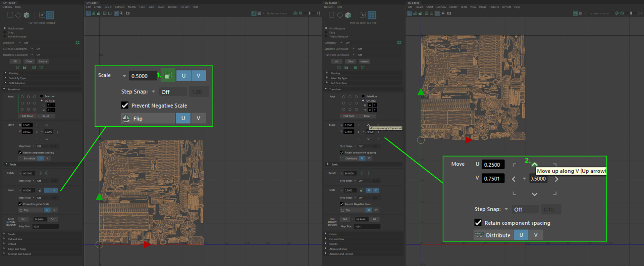Viewport: 644px width, 266px height.
Task: Click Map Size field in left UV Toolkit
Action: [x=46, y=227]
